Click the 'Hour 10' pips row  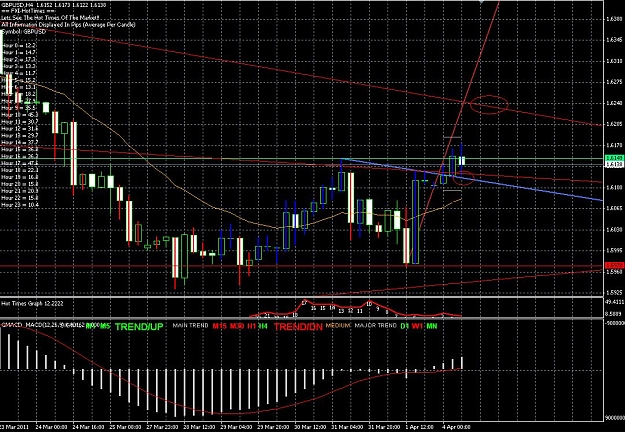(x=20, y=115)
